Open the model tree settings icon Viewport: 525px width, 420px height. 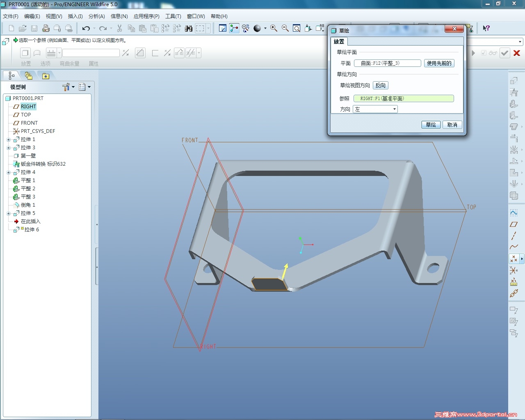[x=66, y=87]
